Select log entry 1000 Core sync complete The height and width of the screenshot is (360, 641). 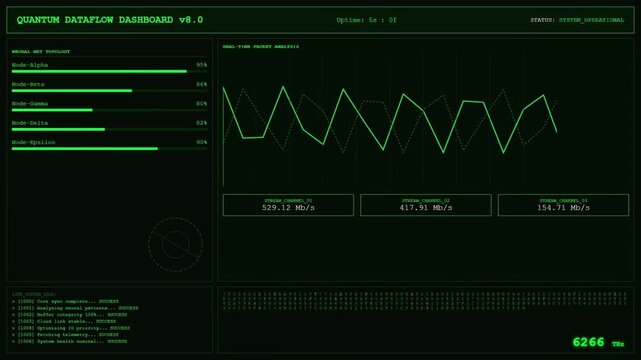(x=65, y=302)
